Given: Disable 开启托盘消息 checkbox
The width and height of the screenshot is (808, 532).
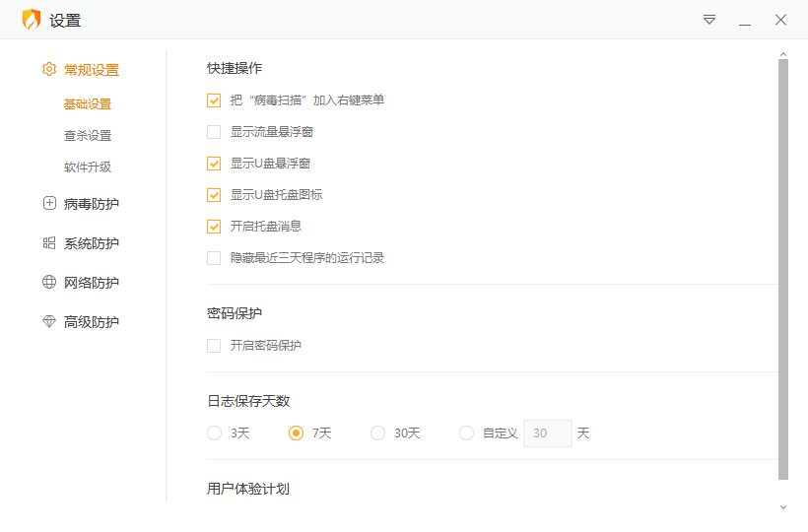Looking at the screenshot, I should click(214, 226).
